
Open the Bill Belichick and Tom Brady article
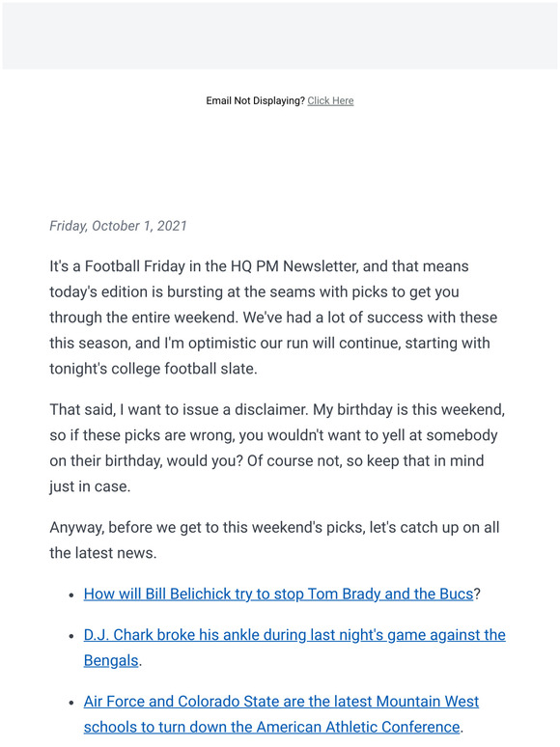(278, 595)
